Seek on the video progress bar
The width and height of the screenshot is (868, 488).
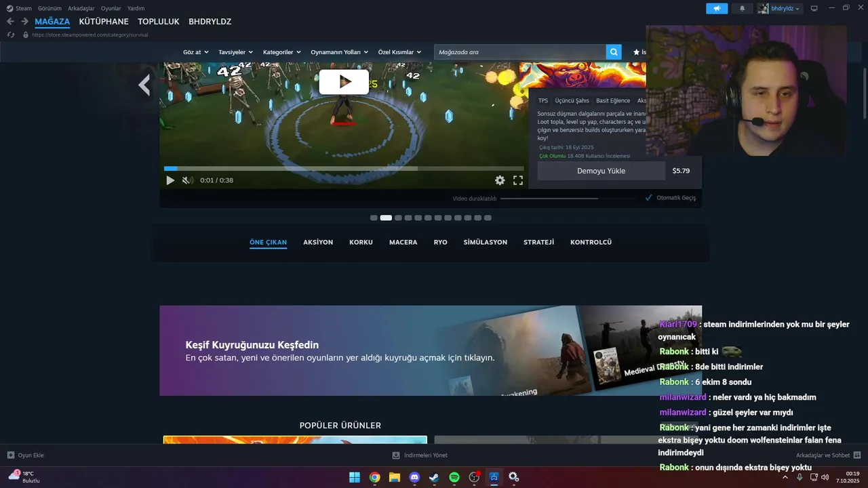pos(344,168)
